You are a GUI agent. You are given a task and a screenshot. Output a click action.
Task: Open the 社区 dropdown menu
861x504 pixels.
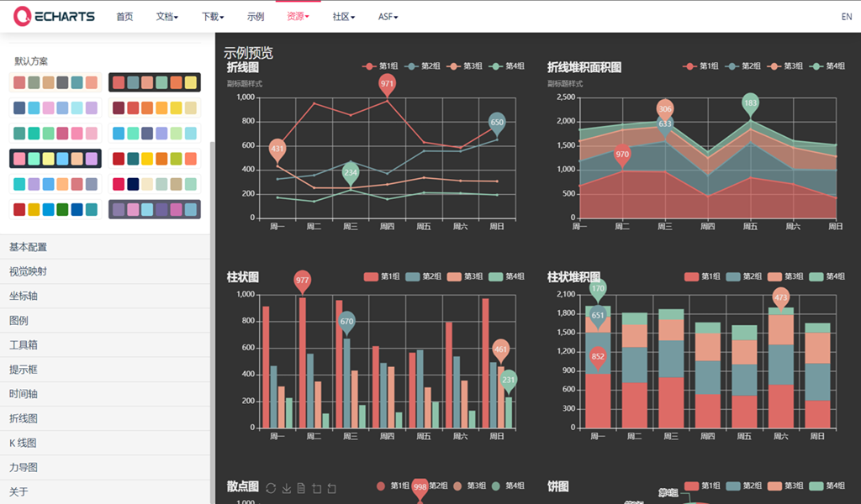click(343, 17)
